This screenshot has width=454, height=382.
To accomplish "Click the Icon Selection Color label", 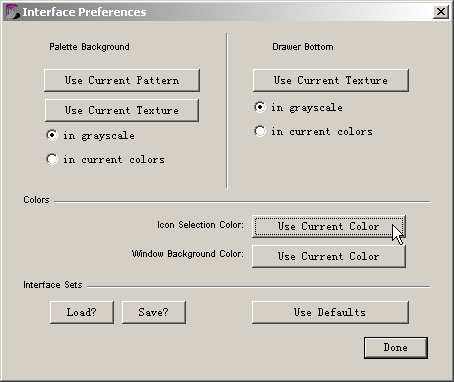I will (200, 225).
